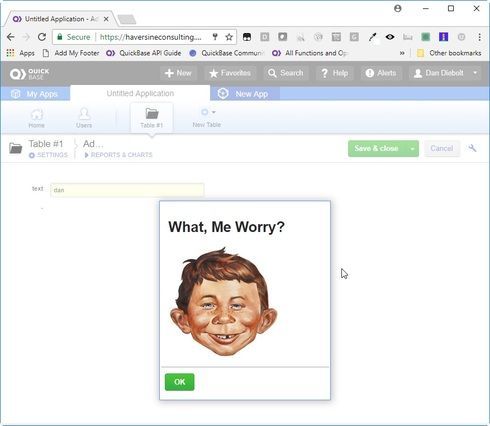Viewport: 490px width, 426px height.
Task: Click the eyedropper extension icon
Action: pyautogui.click(x=372, y=37)
